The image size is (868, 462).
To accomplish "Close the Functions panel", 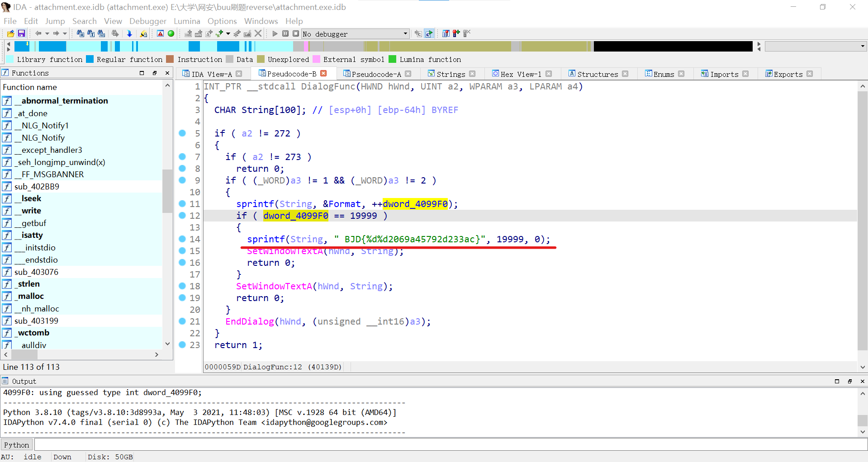I will (167, 73).
